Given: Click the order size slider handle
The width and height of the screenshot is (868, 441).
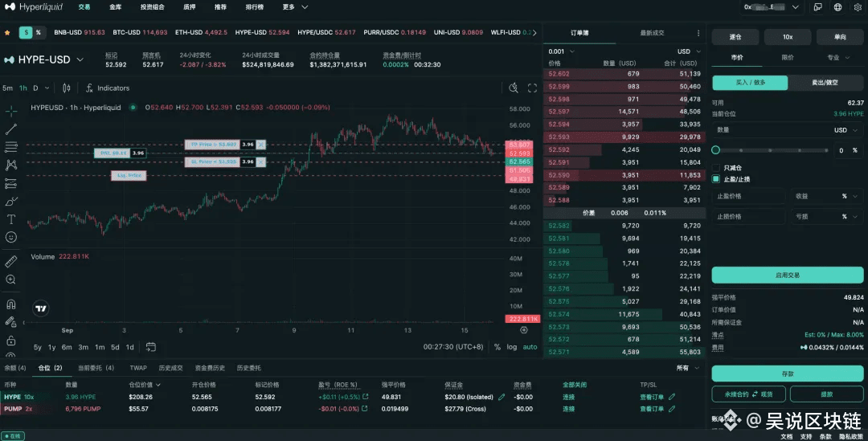Looking at the screenshot, I should click(x=716, y=150).
